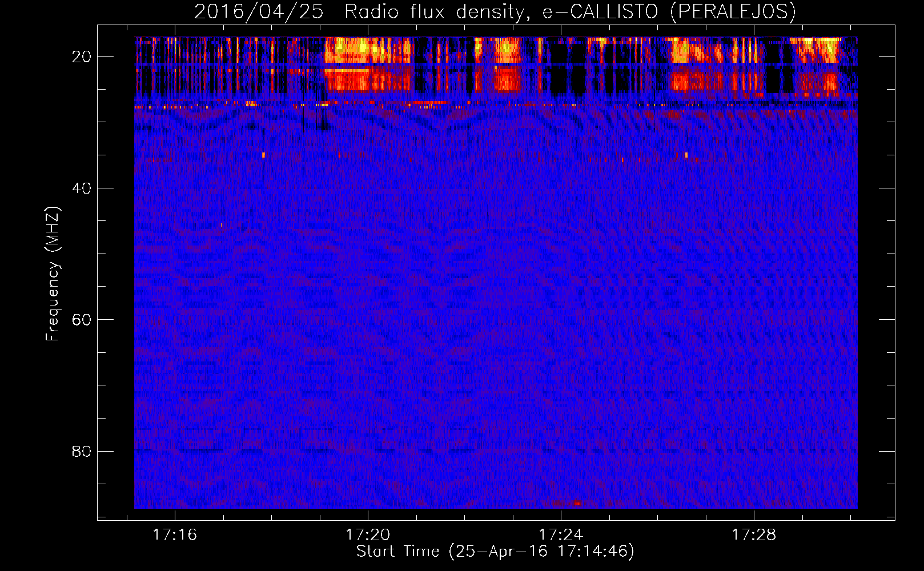
Task: Click the 17:20 time tick label
Action: tap(368, 534)
